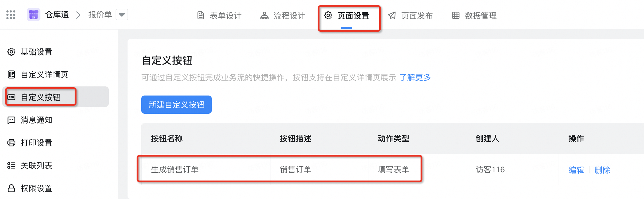
Task: Expand the 报价单 dropdown arrow
Action: [x=122, y=15]
